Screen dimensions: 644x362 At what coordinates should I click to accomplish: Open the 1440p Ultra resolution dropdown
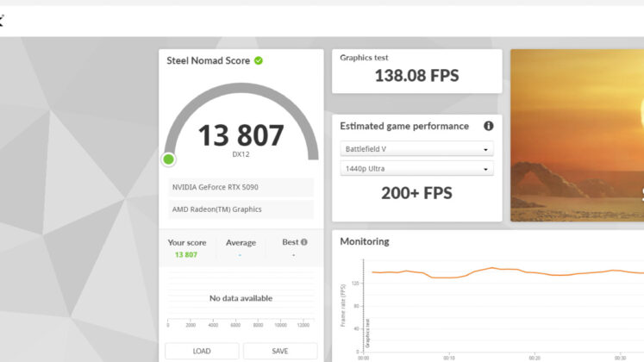click(x=416, y=169)
